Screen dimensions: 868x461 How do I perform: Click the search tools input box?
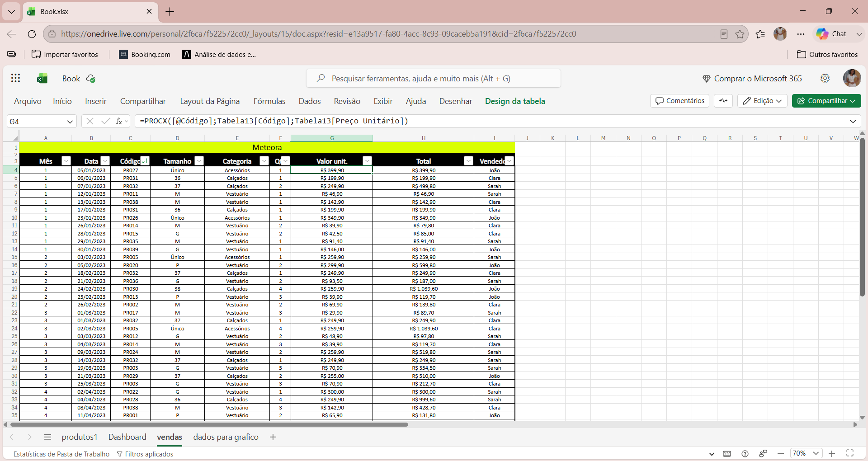point(434,79)
